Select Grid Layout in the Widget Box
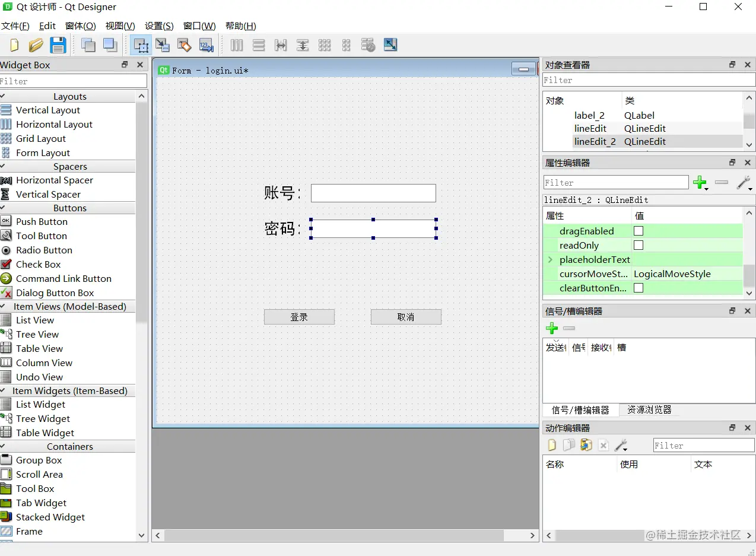 [x=40, y=138]
